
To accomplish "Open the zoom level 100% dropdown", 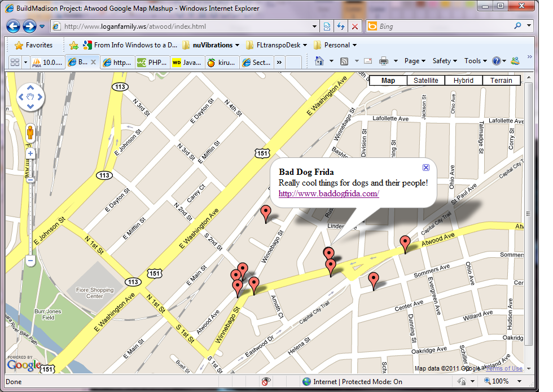I will [x=519, y=381].
